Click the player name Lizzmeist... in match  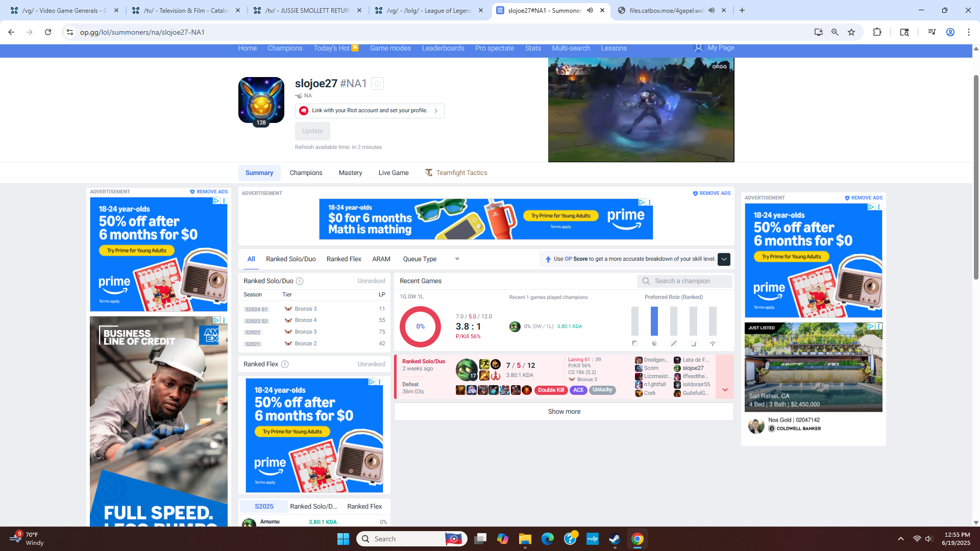point(657,377)
